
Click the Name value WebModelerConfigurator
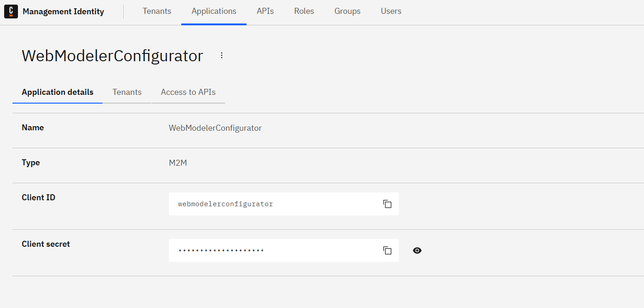point(215,128)
